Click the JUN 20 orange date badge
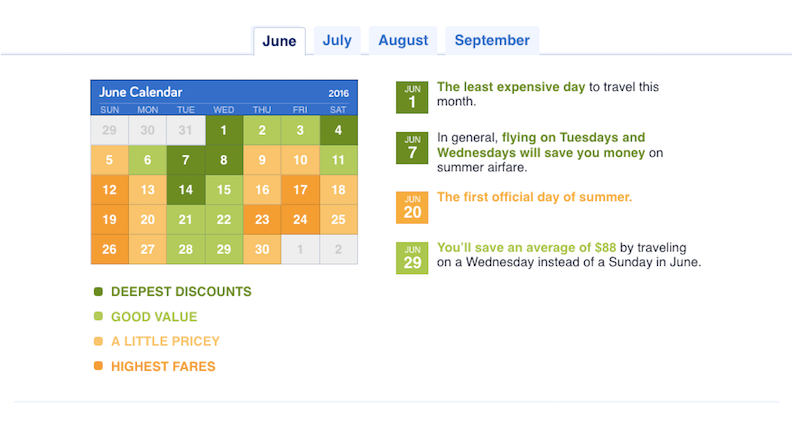The height and width of the screenshot is (427, 800). coord(412,207)
